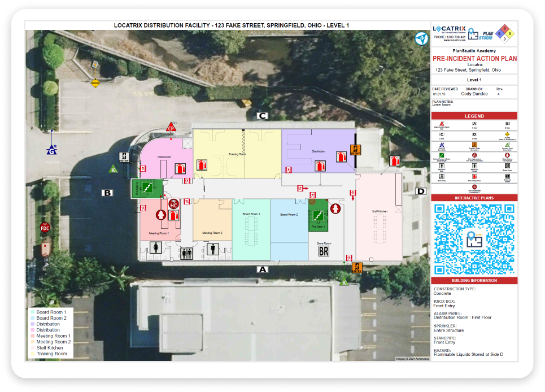Viewport: 545px width, 392px height.
Task: Select the Board Room 1 color swatch
Action: click(32, 311)
